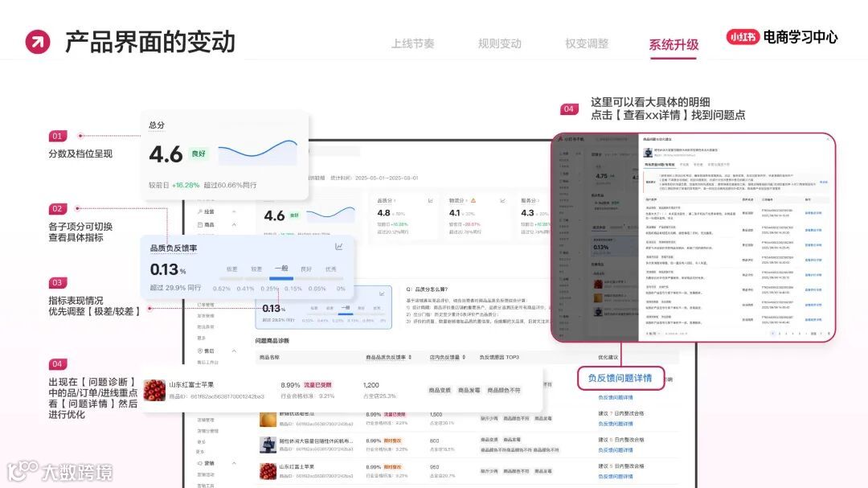The height and width of the screenshot is (488, 868).
Task: Click first row's view-detail link in drawer
Action: point(813,213)
